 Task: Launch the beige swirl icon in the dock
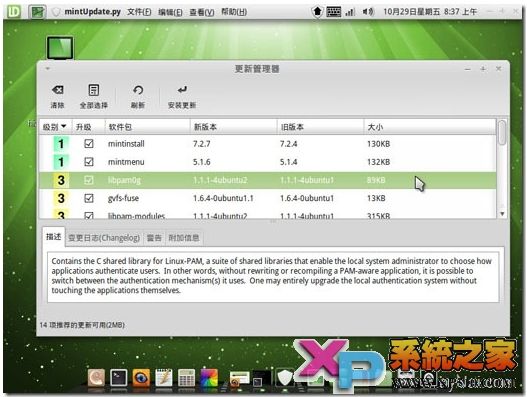(96, 378)
